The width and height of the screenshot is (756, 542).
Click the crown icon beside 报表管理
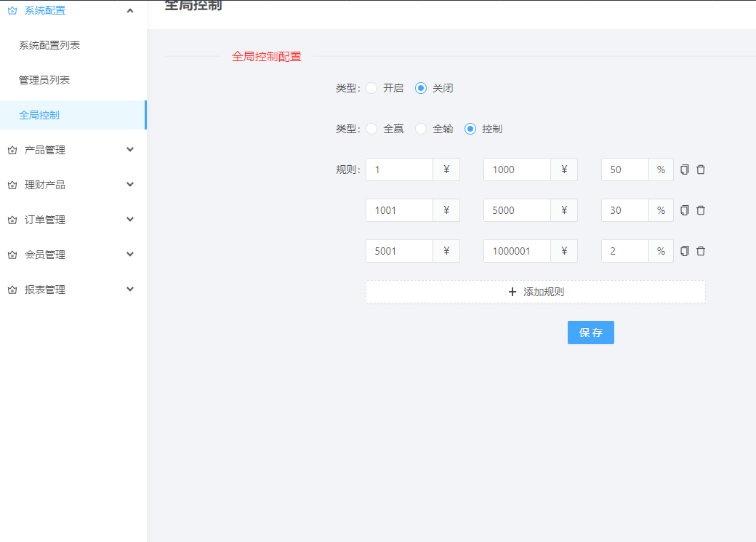[x=12, y=290]
